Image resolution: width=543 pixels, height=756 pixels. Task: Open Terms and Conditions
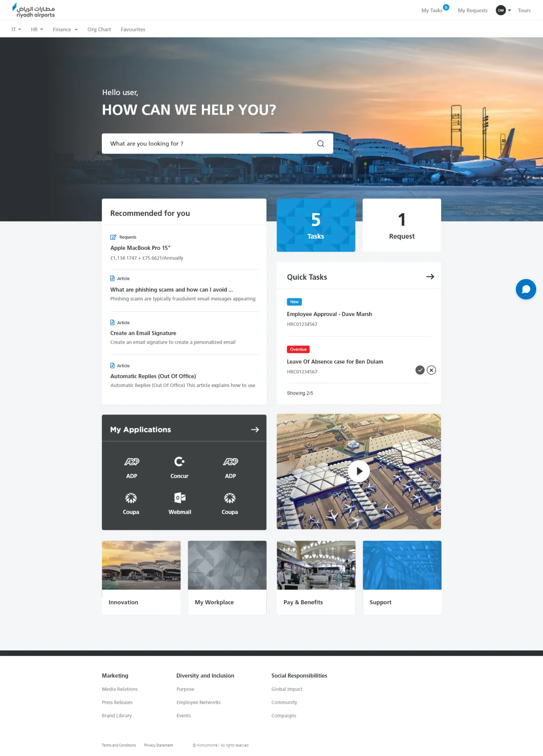119,745
